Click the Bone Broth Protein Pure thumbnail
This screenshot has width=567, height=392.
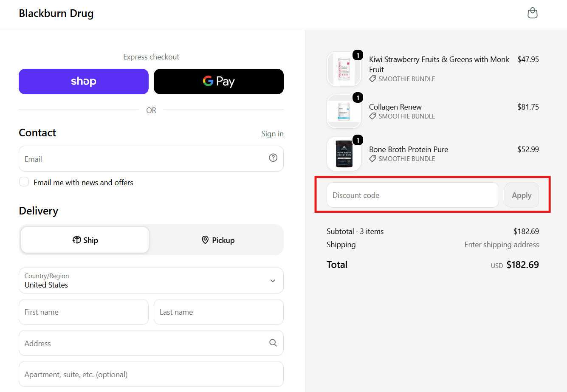(344, 154)
